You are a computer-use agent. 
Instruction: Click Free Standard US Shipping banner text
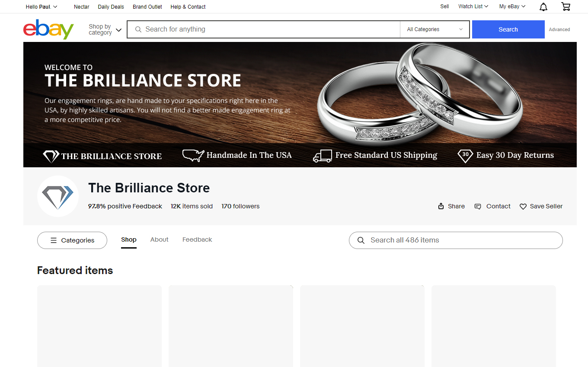386,155
